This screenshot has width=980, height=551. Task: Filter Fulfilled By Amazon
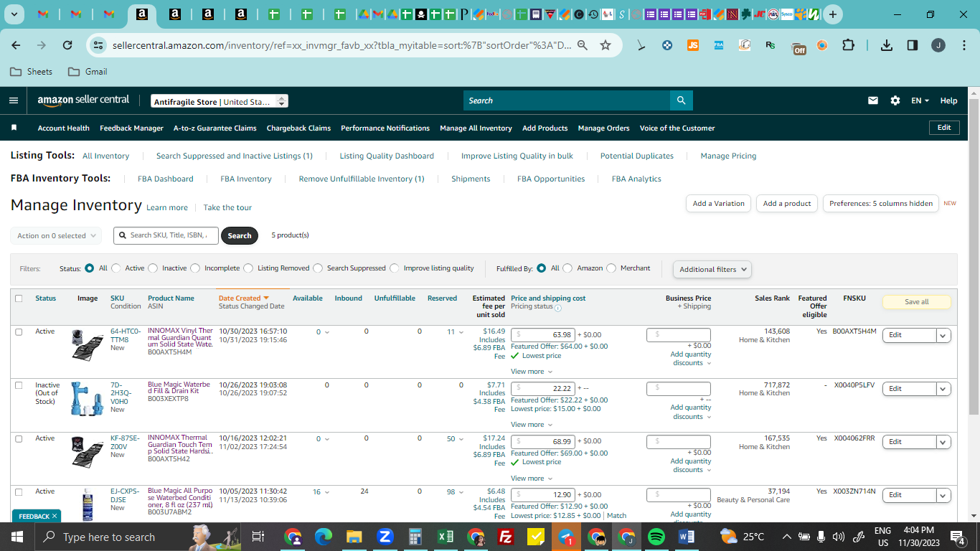point(567,268)
